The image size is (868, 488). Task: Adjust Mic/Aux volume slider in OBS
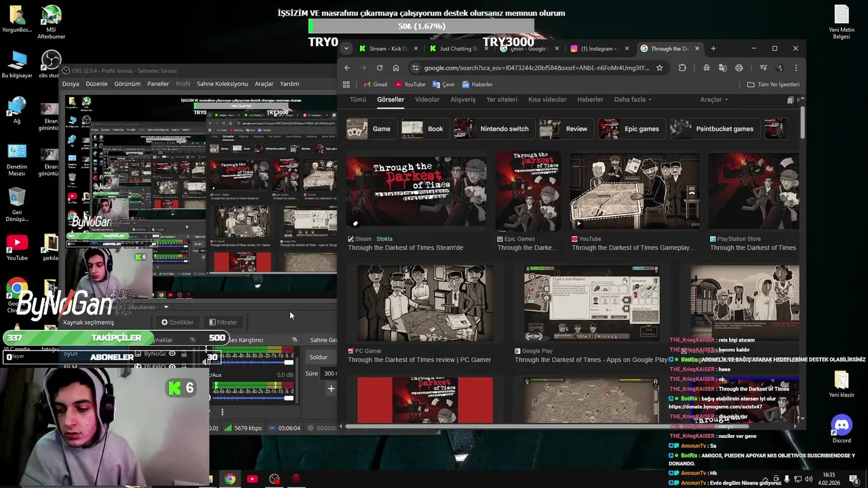[x=254, y=398]
